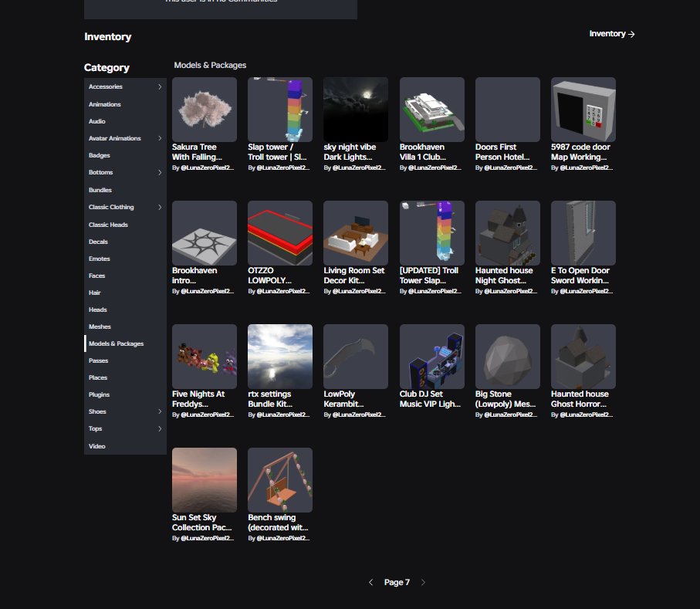Screen dimensions: 700x609
Task: Click the Classic Clothing category label
Action: point(111,207)
